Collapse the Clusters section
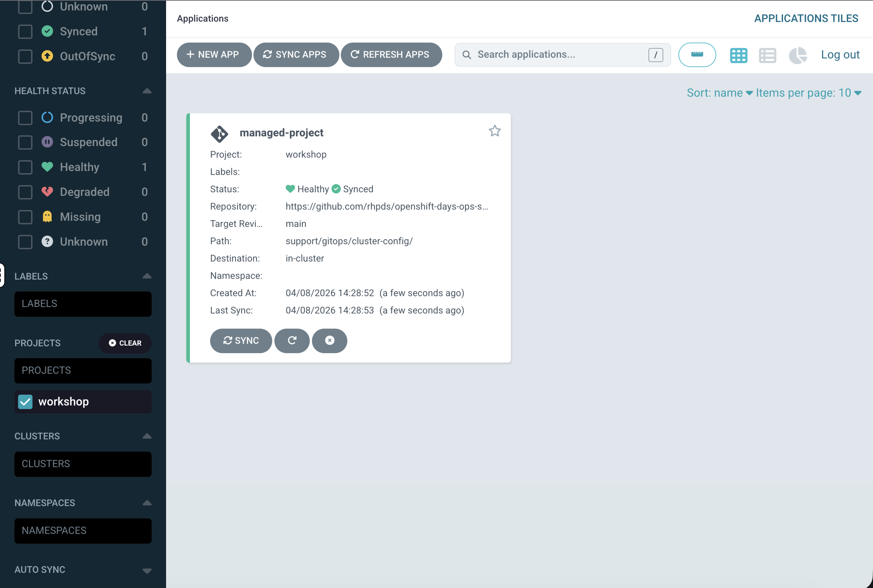 click(x=147, y=436)
